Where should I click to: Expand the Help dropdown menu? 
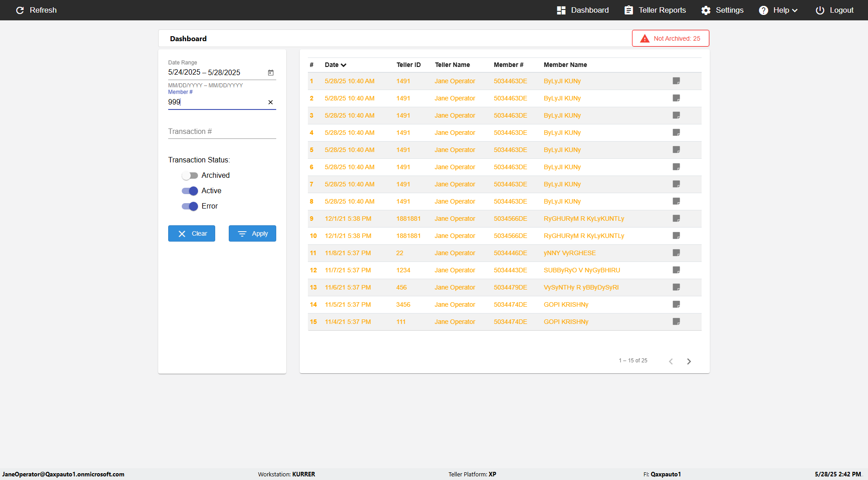pyautogui.click(x=778, y=10)
